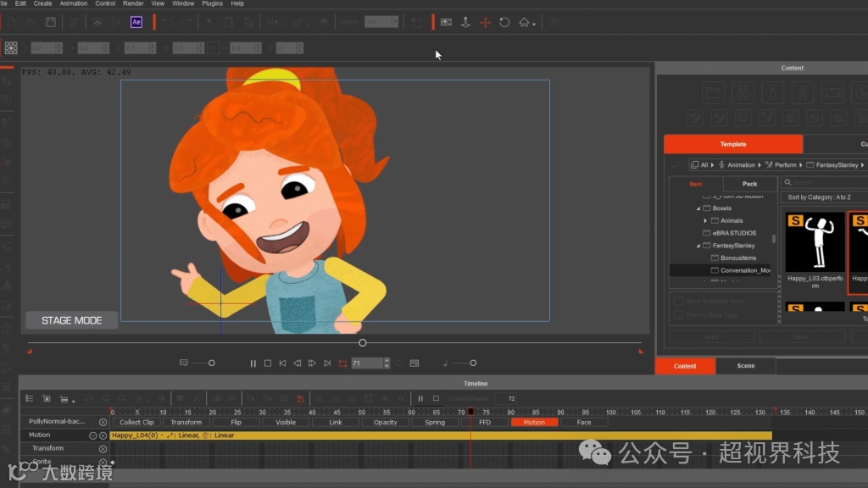
Task: Close the Motion track in timeline
Action: (x=103, y=435)
